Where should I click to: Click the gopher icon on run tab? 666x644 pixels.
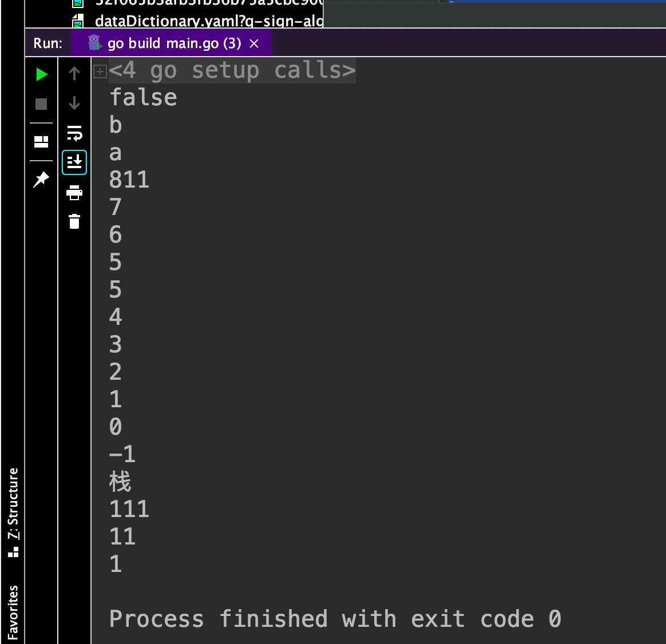tap(95, 43)
